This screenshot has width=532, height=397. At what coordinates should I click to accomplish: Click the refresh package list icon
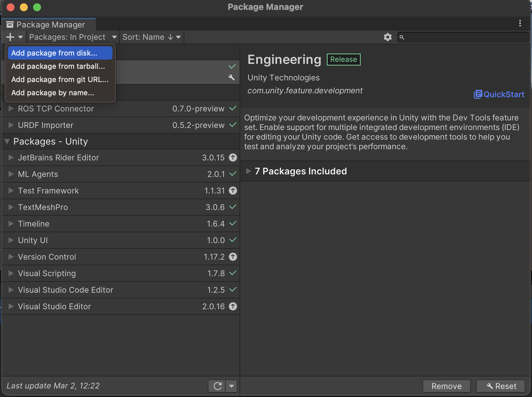point(217,386)
